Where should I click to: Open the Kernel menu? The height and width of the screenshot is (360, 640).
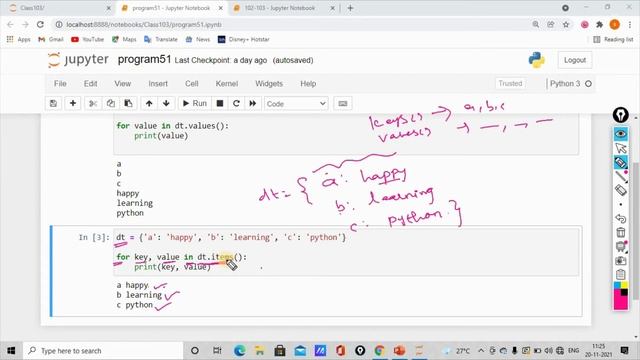(x=227, y=84)
